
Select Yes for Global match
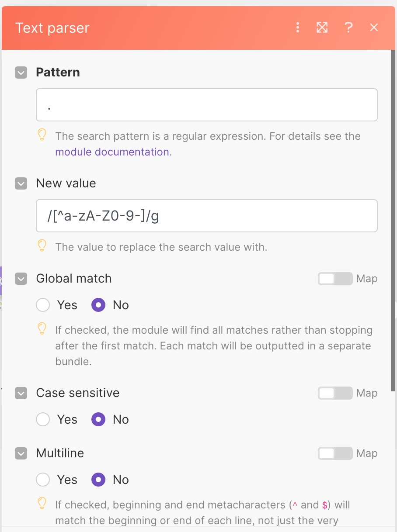coord(43,305)
